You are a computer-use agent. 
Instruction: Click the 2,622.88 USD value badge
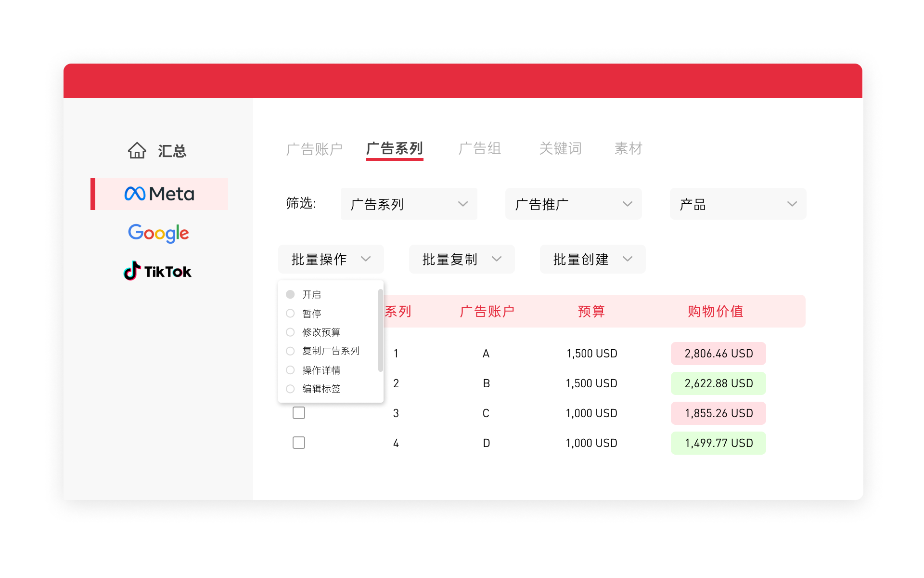[719, 383]
